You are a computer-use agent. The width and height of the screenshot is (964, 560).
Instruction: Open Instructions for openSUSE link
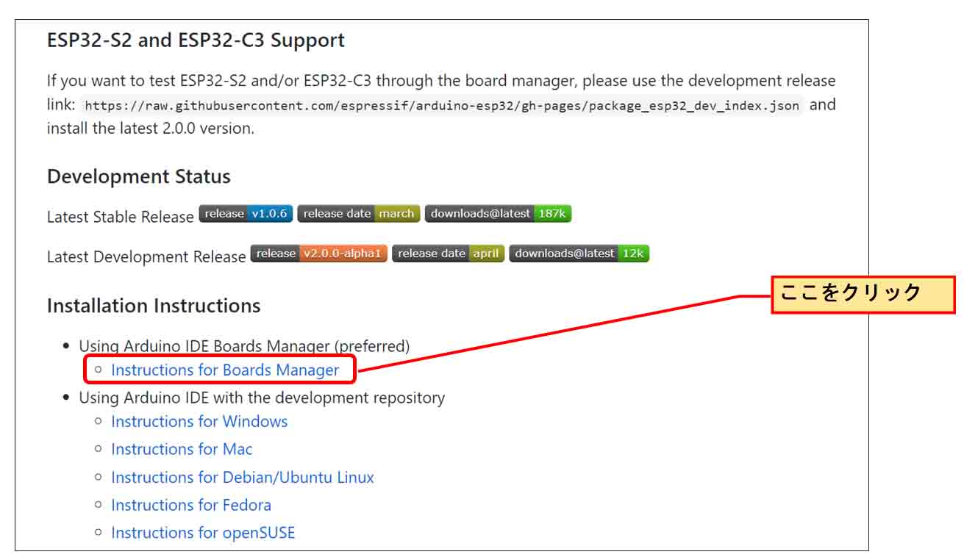pyautogui.click(x=203, y=533)
